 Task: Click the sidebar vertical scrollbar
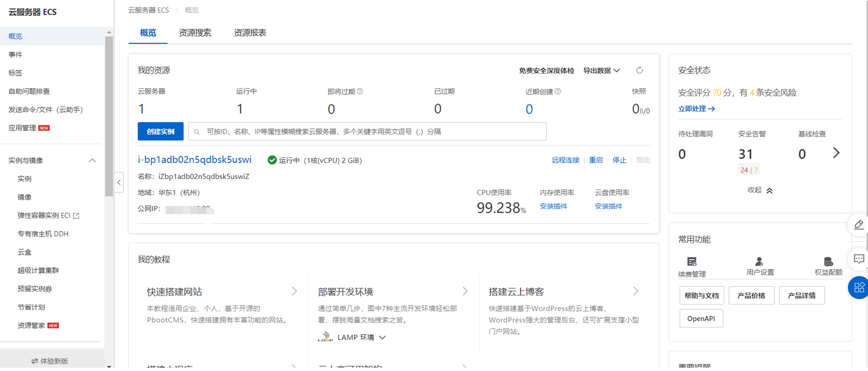109,116
